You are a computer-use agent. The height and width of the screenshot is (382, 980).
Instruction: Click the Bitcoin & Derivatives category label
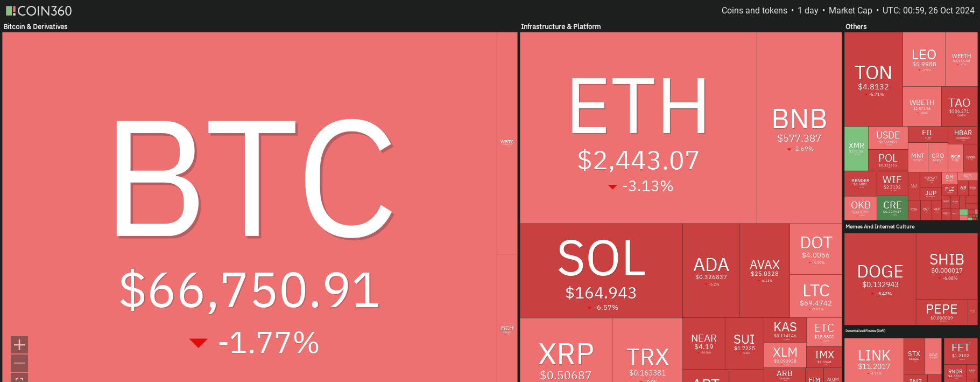36,26
